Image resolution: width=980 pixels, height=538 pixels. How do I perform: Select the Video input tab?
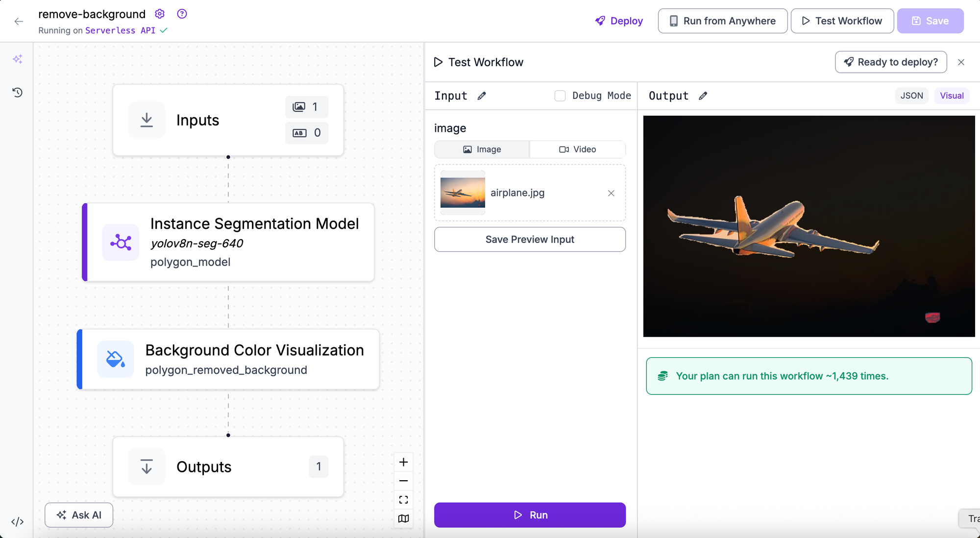click(x=577, y=149)
